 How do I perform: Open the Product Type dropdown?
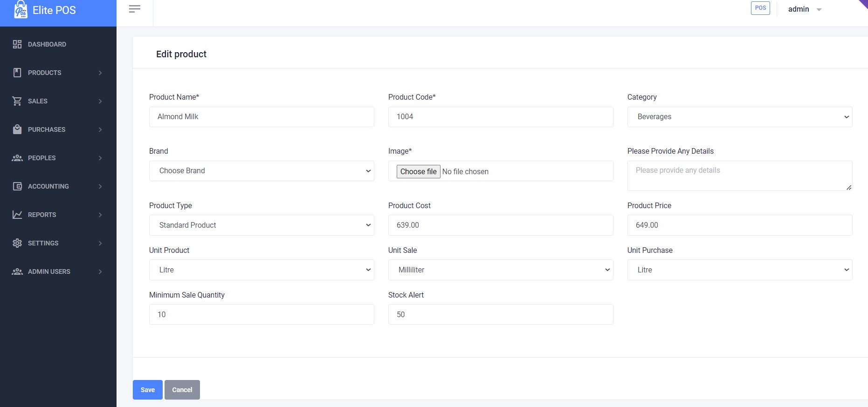tap(262, 225)
